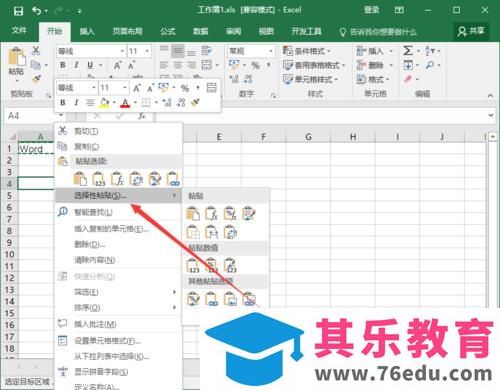Image resolution: width=500 pixels, height=390 pixels.
Task: Click Paste Link icon in paste options row
Action: click(173, 179)
